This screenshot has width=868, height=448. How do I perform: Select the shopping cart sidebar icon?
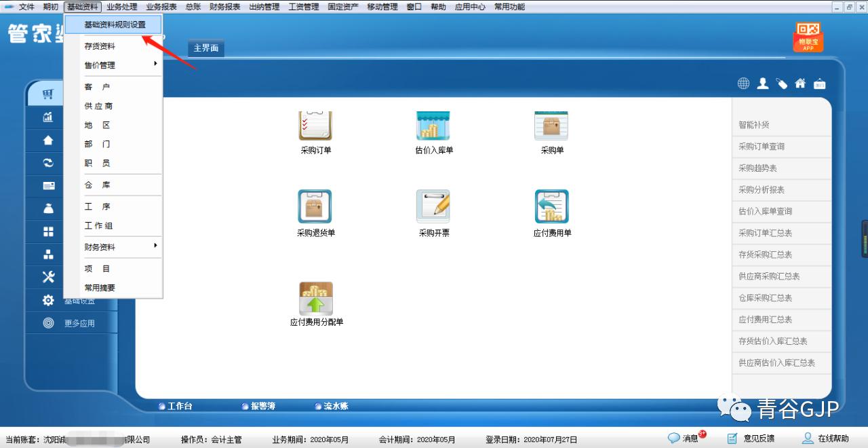(48, 94)
